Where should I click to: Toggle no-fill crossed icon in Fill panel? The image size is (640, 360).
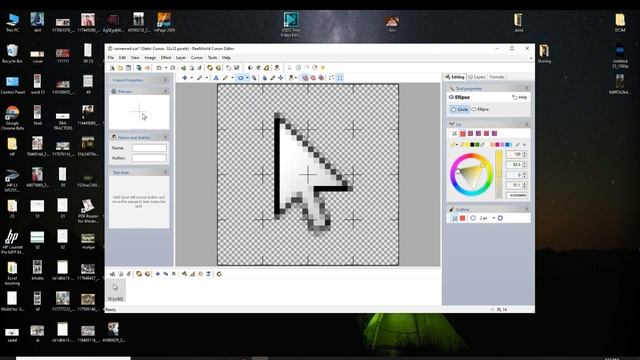point(454,133)
